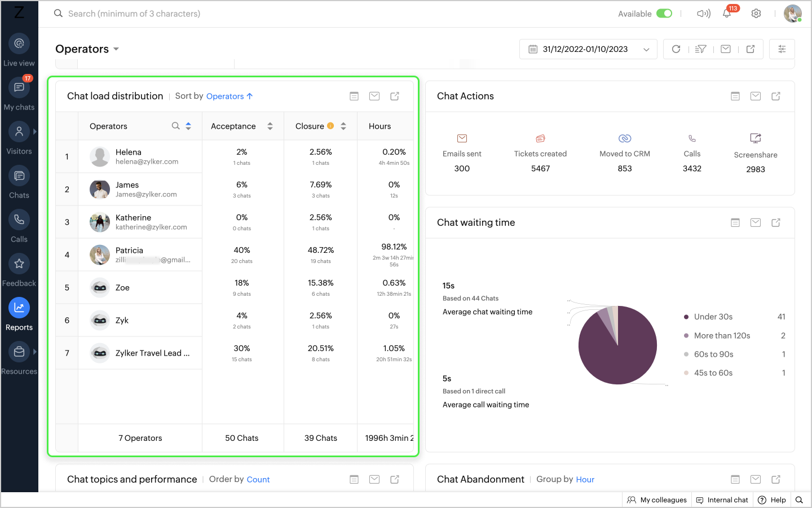Screen dimensions: 812x508
Task: Click the refresh reports icon
Action: tap(676, 49)
